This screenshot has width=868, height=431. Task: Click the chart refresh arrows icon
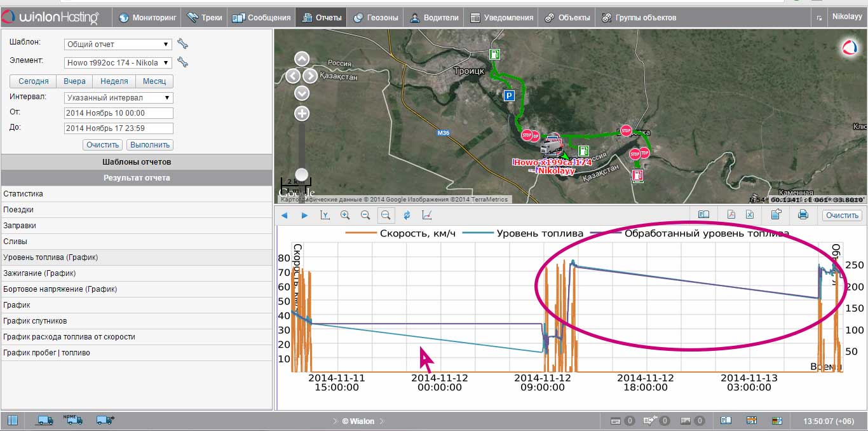click(x=407, y=215)
